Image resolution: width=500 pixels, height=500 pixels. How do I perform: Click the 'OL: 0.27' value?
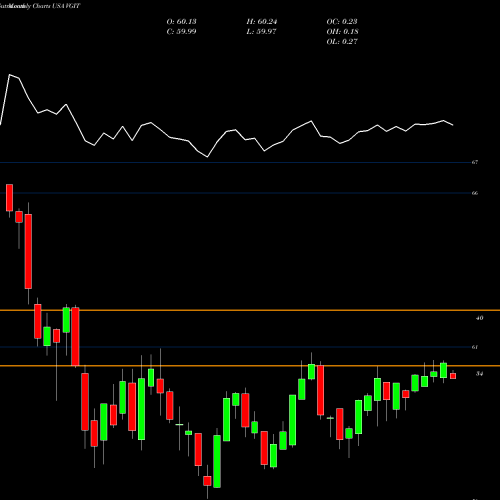click(342, 42)
